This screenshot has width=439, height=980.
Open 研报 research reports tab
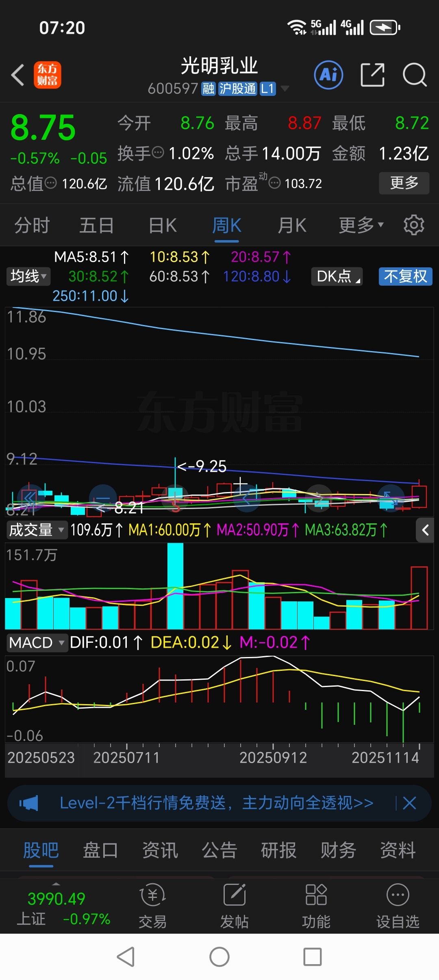click(x=279, y=850)
